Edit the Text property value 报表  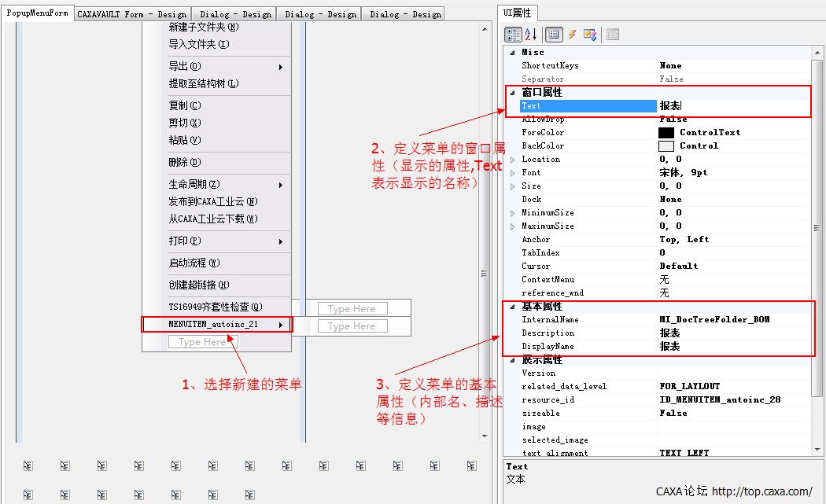(670, 106)
